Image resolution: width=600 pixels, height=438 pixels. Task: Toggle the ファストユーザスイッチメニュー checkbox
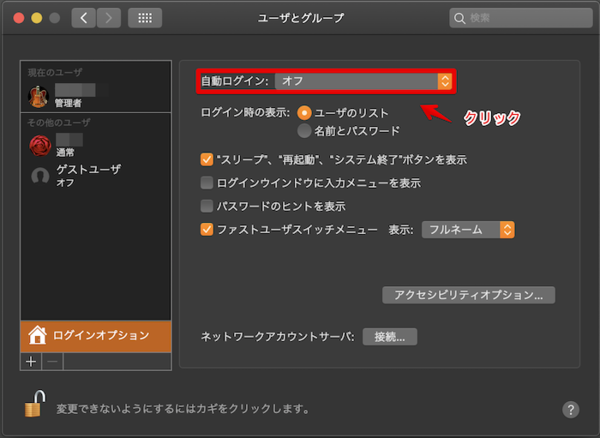coord(207,229)
